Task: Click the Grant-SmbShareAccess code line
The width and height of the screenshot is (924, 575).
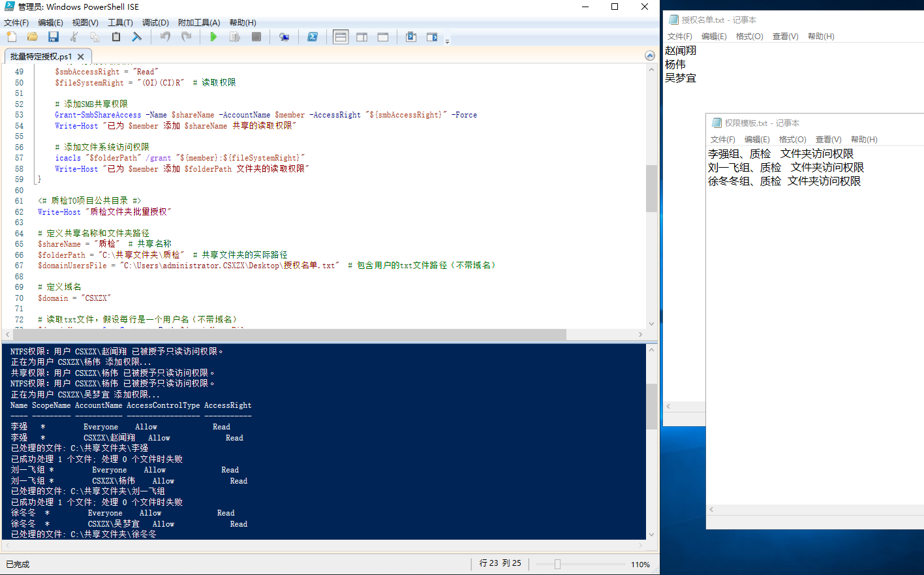Action: tap(266, 115)
